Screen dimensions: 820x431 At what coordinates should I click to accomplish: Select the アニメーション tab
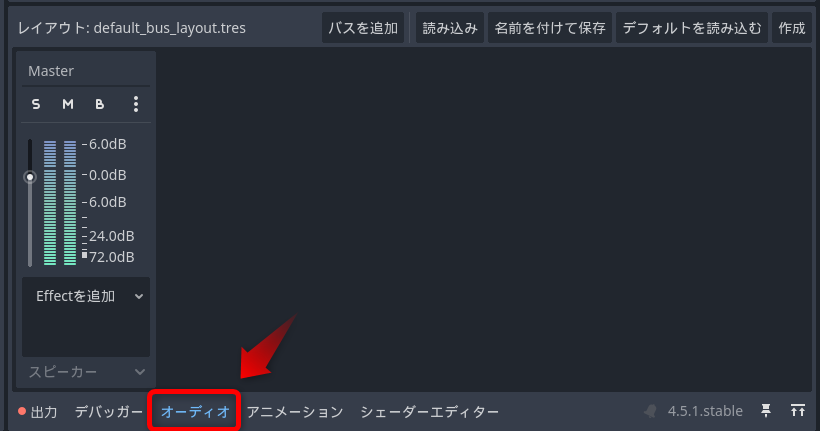click(x=295, y=412)
